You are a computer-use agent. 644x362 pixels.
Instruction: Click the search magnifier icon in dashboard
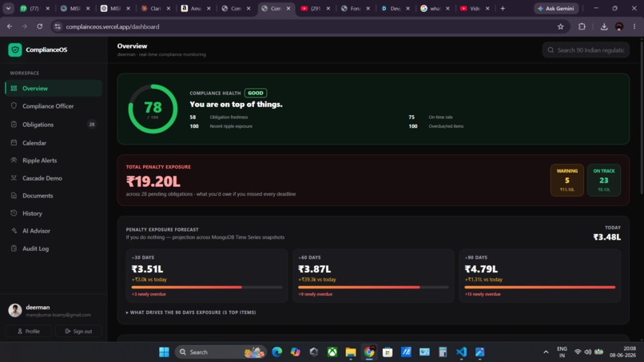tap(551, 50)
